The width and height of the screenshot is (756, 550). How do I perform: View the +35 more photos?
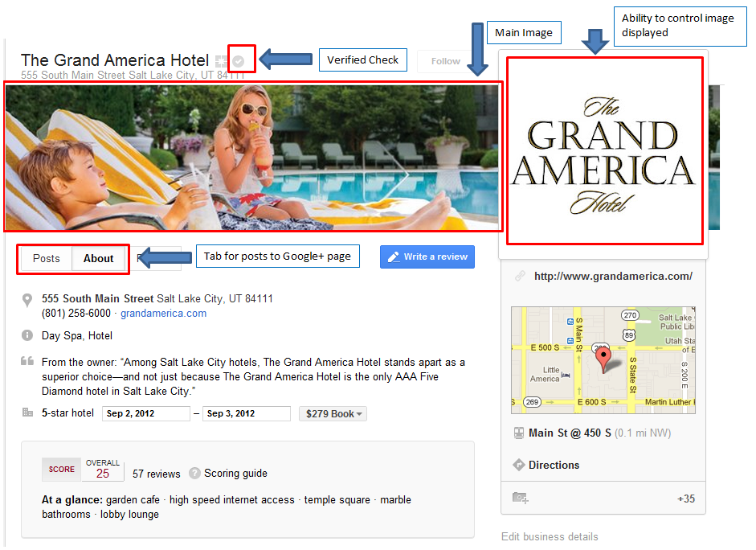tap(685, 499)
